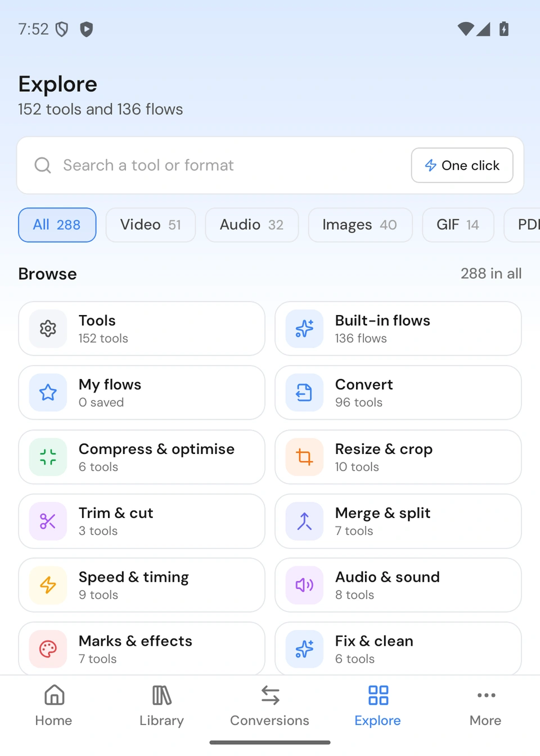Viewport: 540px width, 756px height.
Task: Tap the Compress & optimise shrink icon
Action: (48, 457)
